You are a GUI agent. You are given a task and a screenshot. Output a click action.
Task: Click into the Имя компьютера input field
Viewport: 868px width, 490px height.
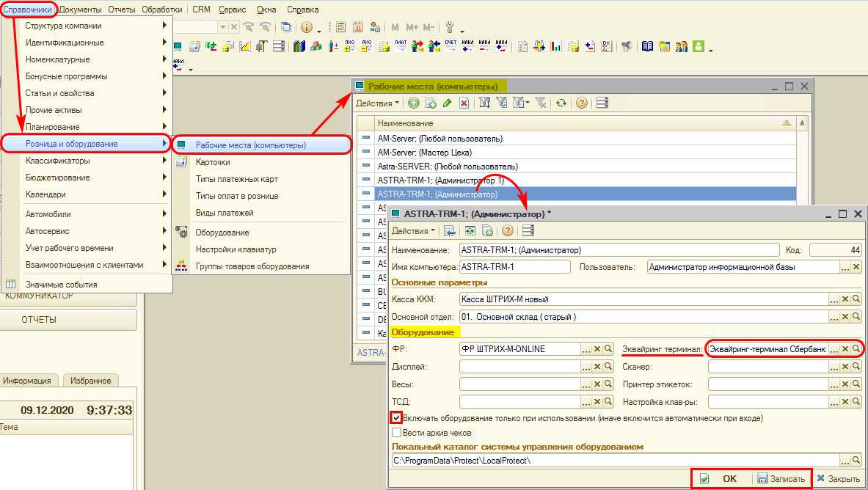click(514, 267)
